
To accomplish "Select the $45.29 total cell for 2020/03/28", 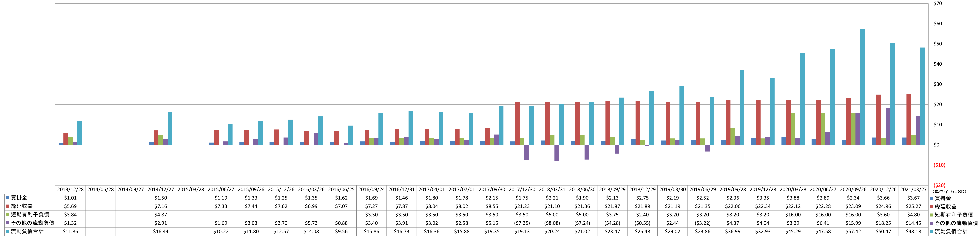I will click(x=793, y=231).
